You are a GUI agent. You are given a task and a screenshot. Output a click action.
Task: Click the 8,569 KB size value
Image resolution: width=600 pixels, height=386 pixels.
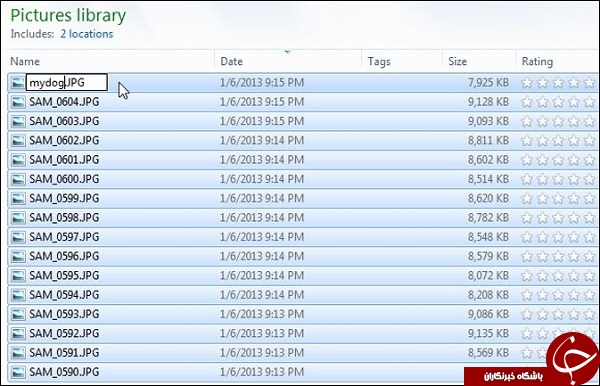(x=488, y=353)
